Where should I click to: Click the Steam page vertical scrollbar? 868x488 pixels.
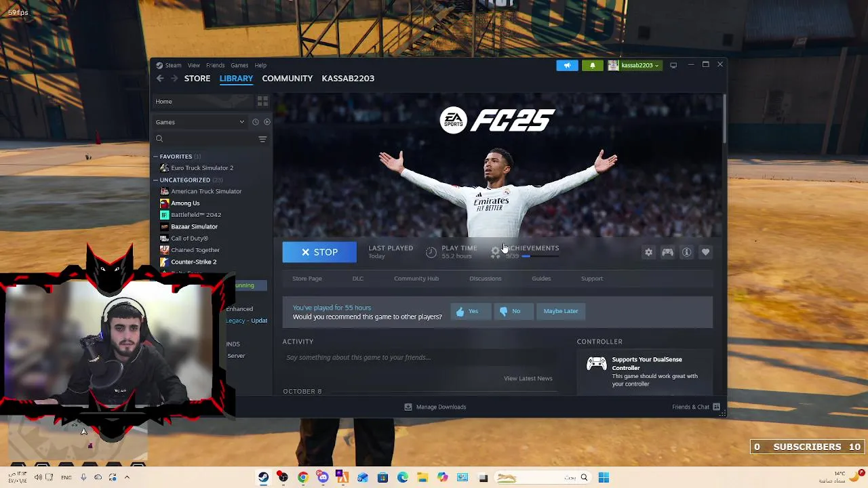pos(724,119)
